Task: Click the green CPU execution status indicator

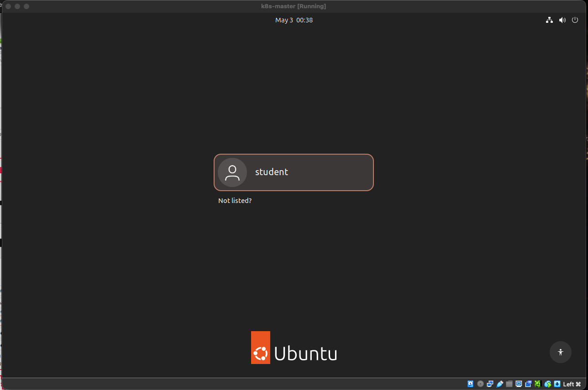Action: [x=538, y=384]
